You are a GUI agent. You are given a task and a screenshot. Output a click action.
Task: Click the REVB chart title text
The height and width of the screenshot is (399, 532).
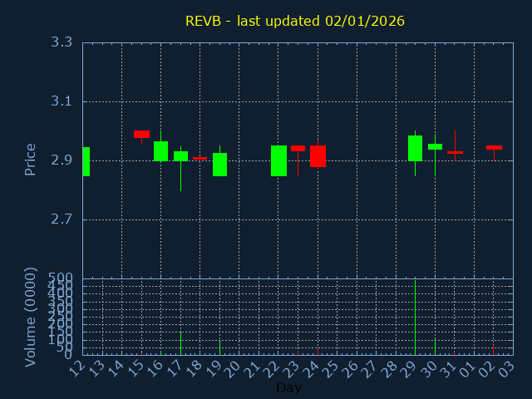coord(295,21)
